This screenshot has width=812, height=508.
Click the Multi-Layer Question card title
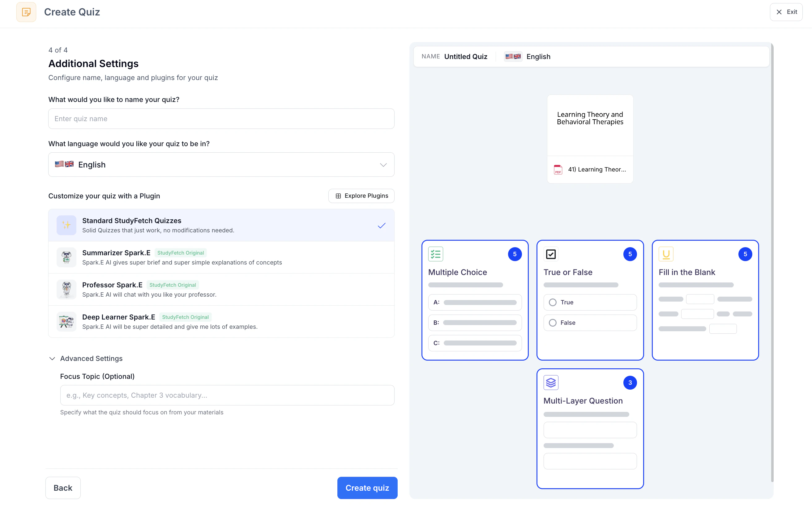point(583,401)
